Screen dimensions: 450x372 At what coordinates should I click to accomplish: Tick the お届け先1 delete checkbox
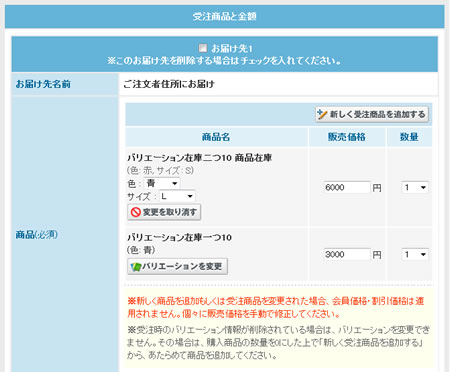(203, 48)
